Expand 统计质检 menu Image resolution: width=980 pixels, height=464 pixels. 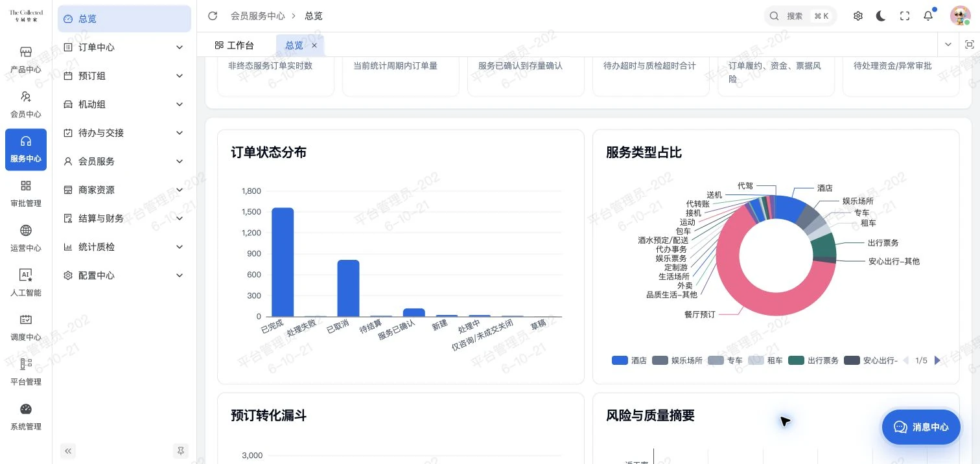[x=124, y=247]
